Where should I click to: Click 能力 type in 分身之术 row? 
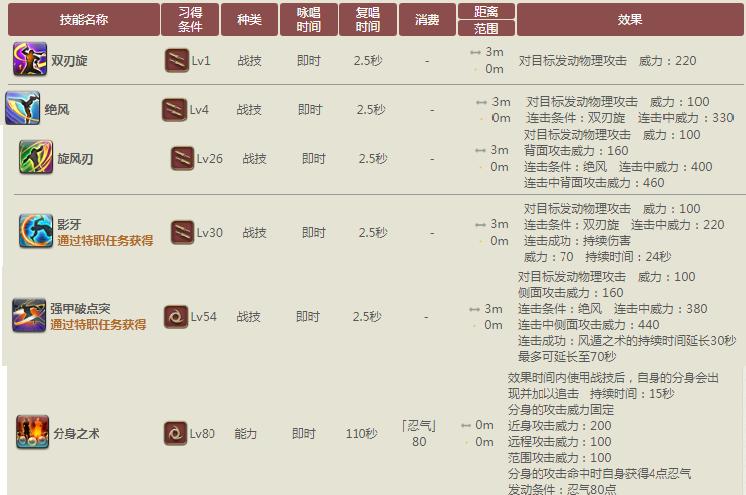[245, 434]
